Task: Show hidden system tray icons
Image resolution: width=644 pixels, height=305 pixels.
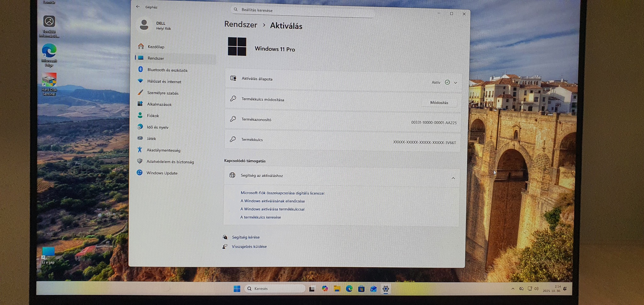Action: click(x=513, y=289)
